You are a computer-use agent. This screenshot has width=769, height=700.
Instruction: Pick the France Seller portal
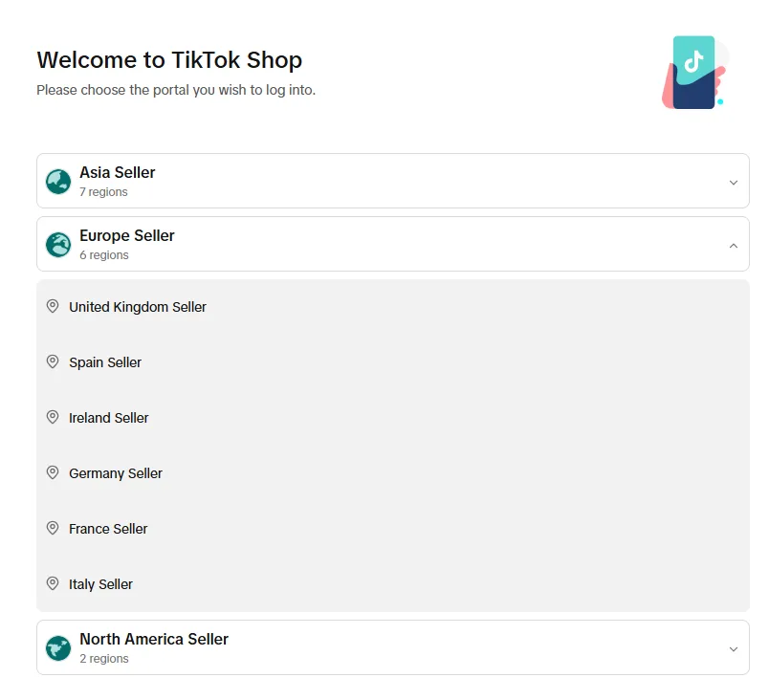[x=108, y=529]
